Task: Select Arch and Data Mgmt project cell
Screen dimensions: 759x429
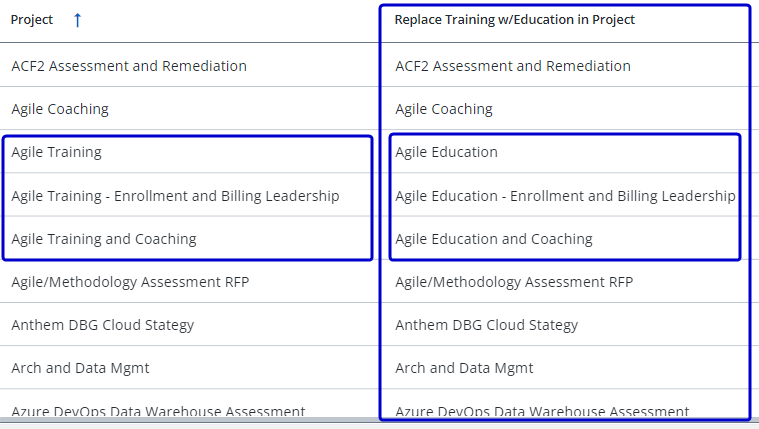Action: 80,368
